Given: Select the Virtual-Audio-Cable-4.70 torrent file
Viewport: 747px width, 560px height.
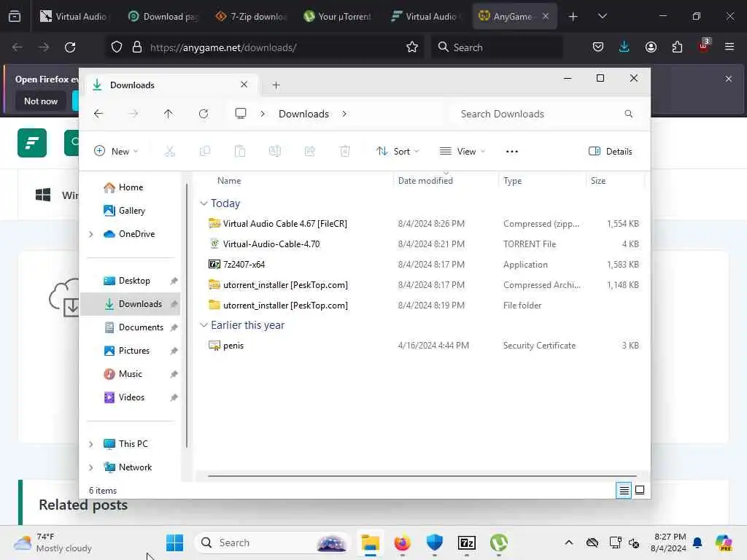Looking at the screenshot, I should tap(422, 244).
